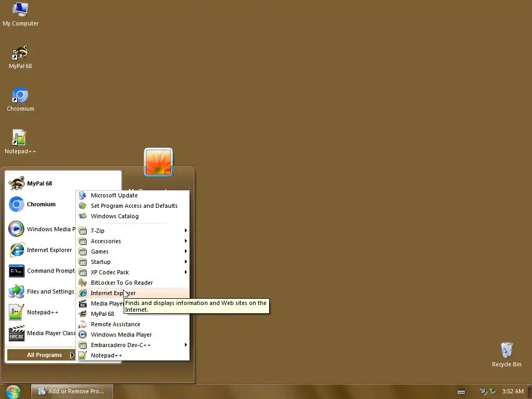Expand the Games submenu arrow

tap(185, 251)
